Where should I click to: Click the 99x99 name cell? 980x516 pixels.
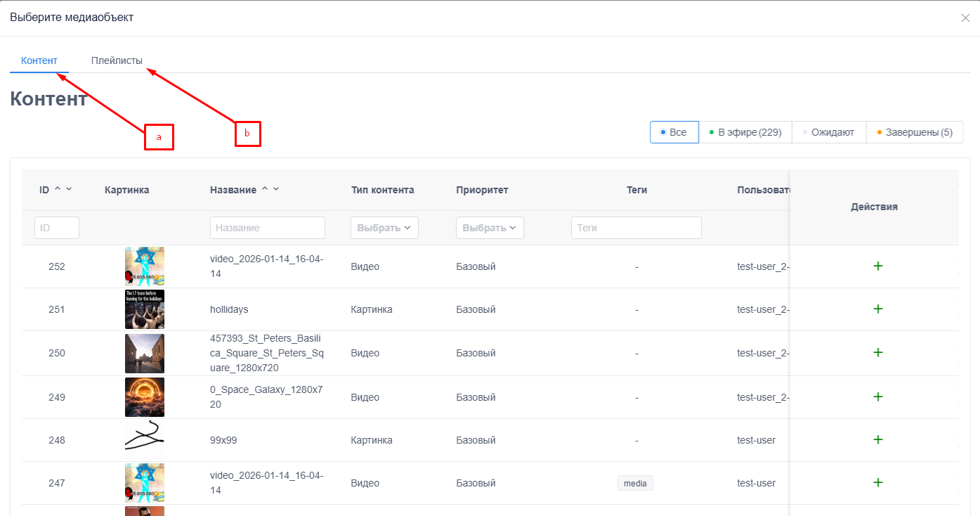pyautogui.click(x=225, y=440)
